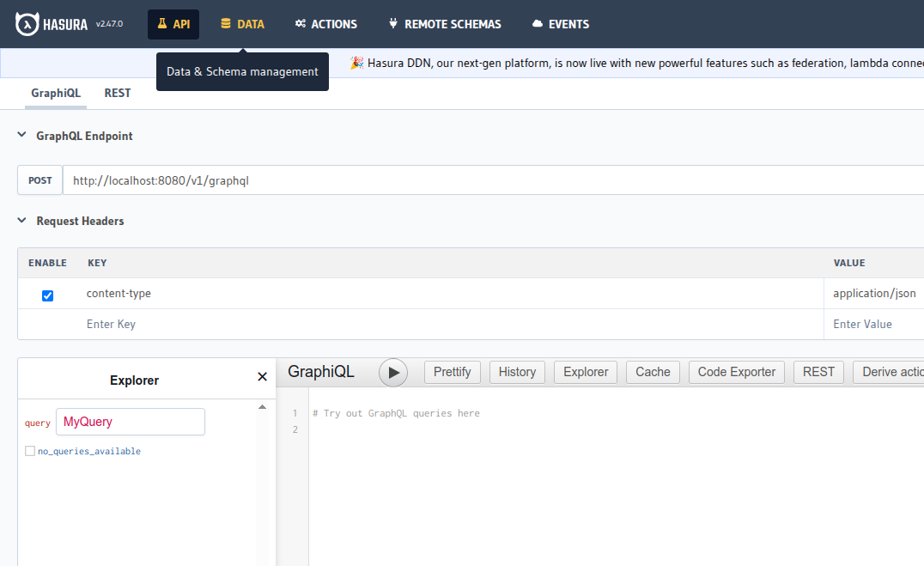Toggle the Explorer toolbar button
Screen dimensions: 924x566
[x=585, y=372]
